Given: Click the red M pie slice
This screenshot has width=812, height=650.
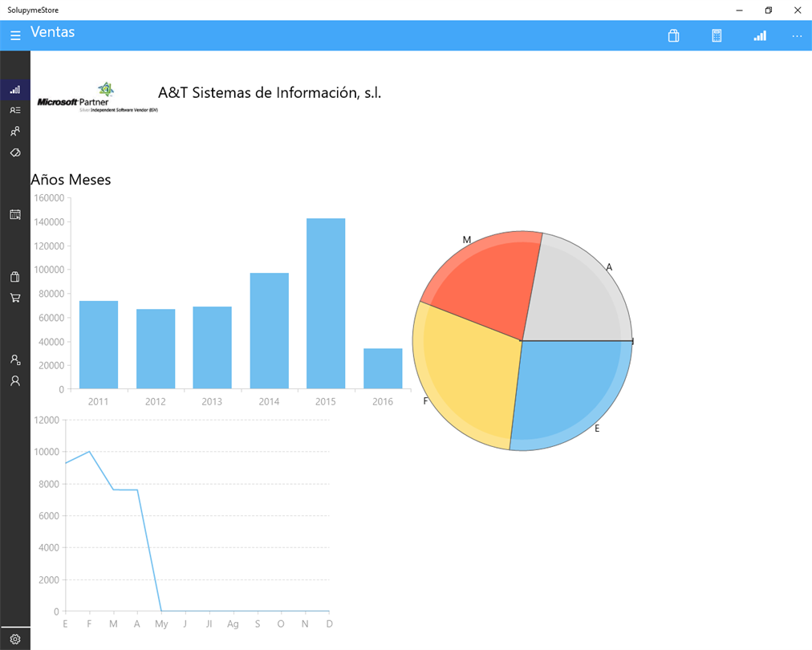Looking at the screenshot, I should (484, 285).
